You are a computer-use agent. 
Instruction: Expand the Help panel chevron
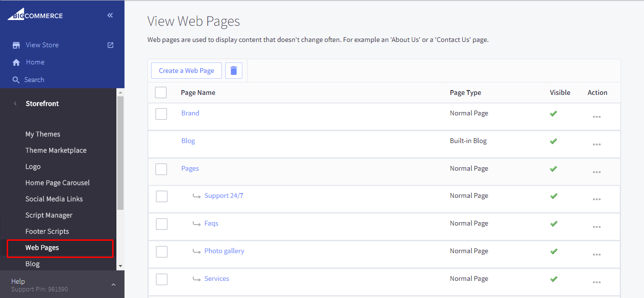coord(113,285)
